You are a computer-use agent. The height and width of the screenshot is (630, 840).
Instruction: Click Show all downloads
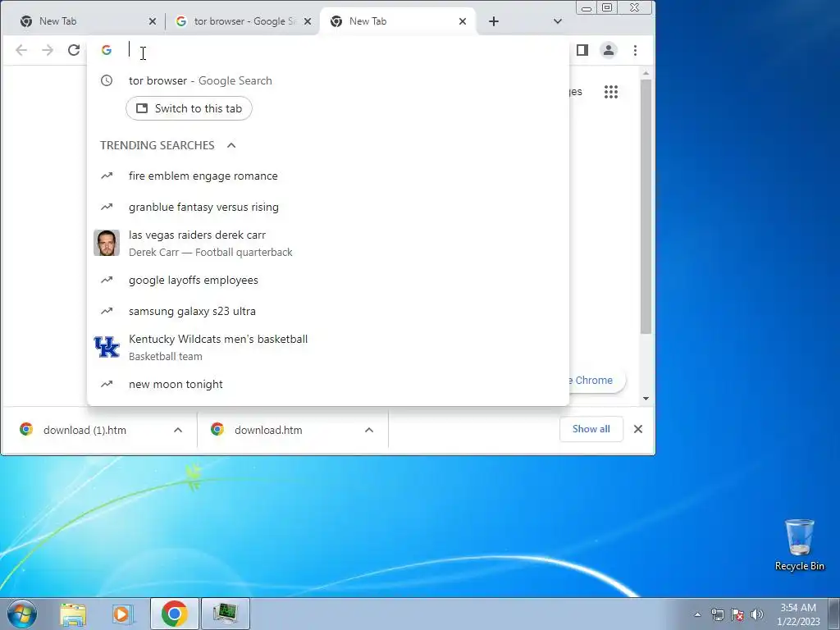591,429
